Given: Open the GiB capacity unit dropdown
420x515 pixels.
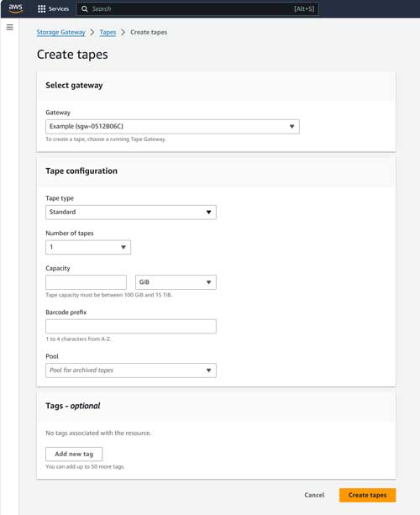Looking at the screenshot, I should point(176,282).
